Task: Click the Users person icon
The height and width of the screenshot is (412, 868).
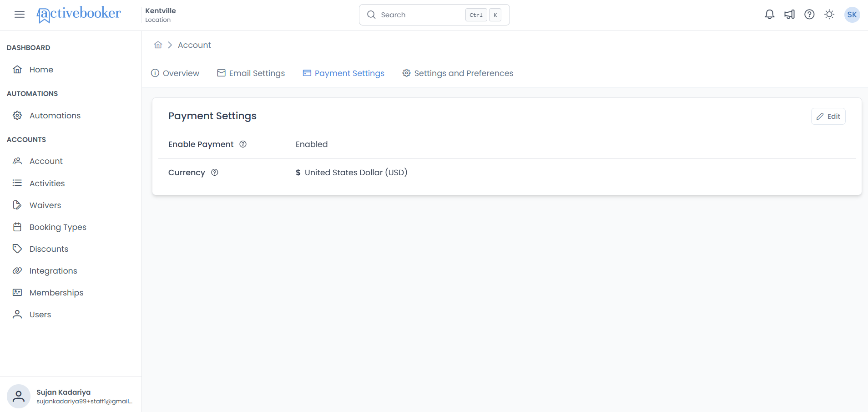Action: (x=17, y=314)
